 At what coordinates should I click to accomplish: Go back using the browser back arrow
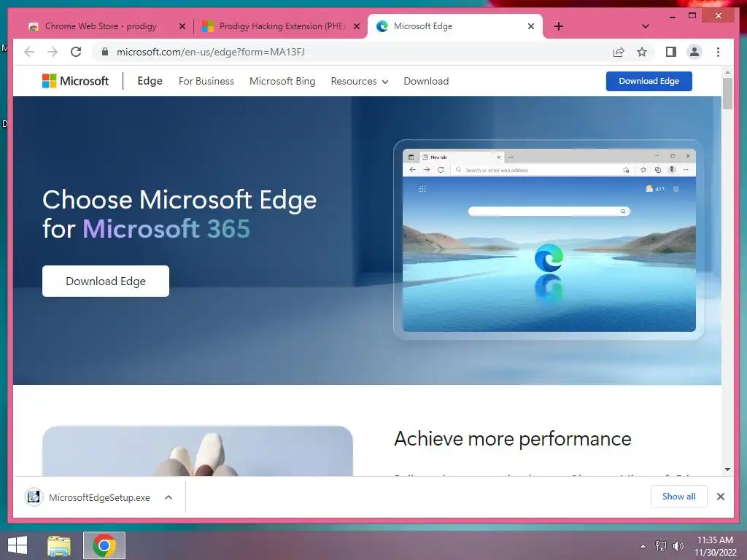click(x=29, y=52)
